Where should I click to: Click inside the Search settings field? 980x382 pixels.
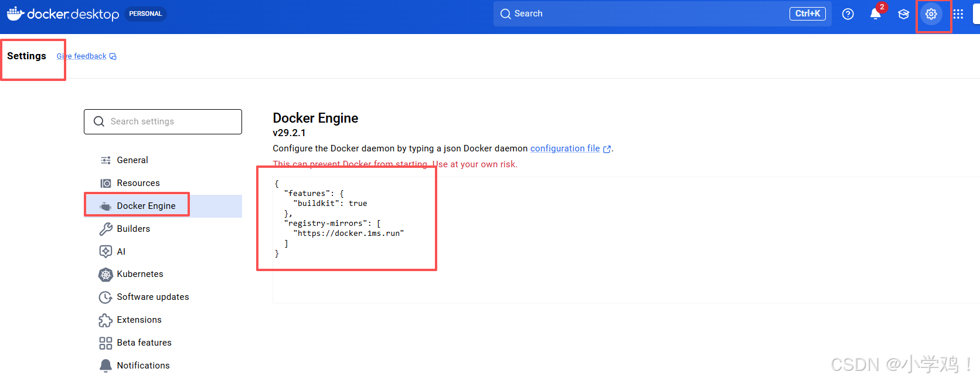[x=163, y=121]
